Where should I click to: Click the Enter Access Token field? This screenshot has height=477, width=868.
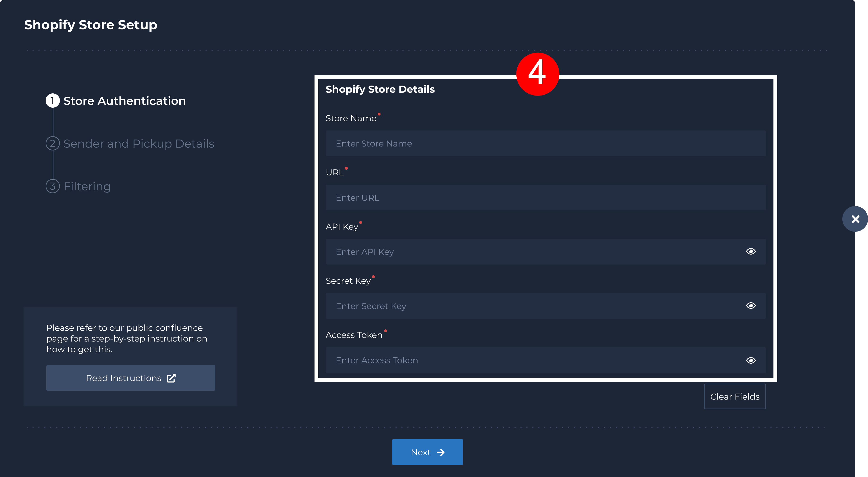click(546, 360)
